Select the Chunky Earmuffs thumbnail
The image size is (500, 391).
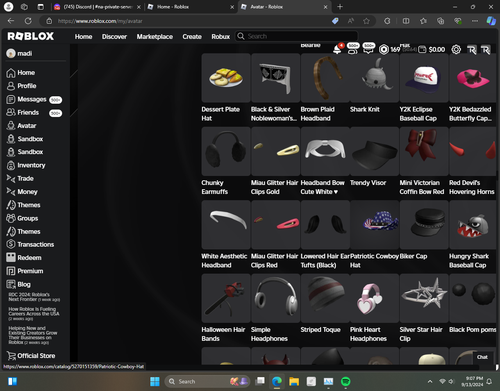[x=226, y=151]
